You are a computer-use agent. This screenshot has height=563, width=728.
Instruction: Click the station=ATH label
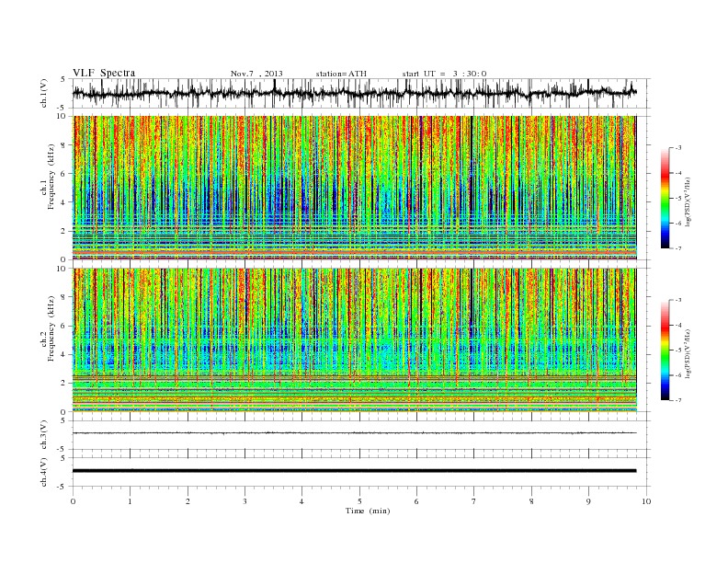pos(341,74)
